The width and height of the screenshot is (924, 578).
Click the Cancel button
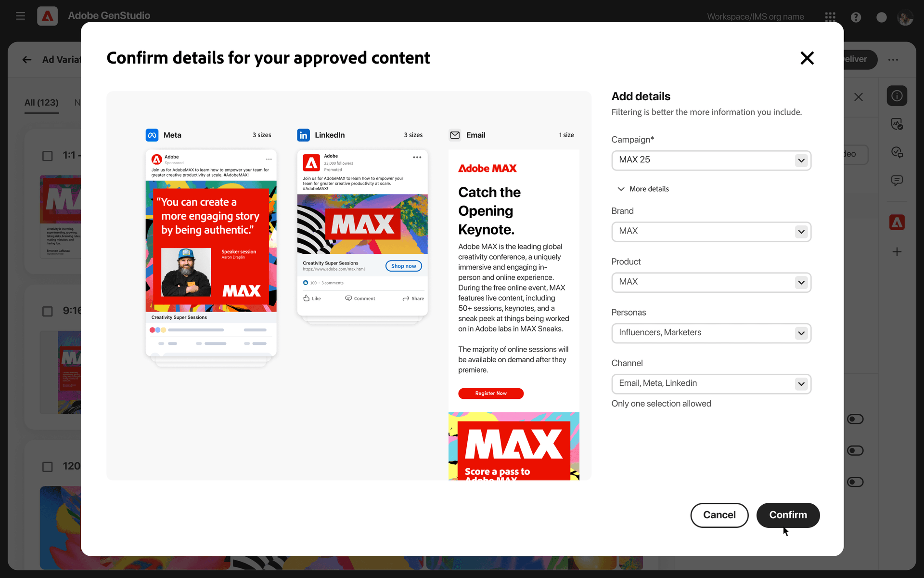pyautogui.click(x=719, y=515)
